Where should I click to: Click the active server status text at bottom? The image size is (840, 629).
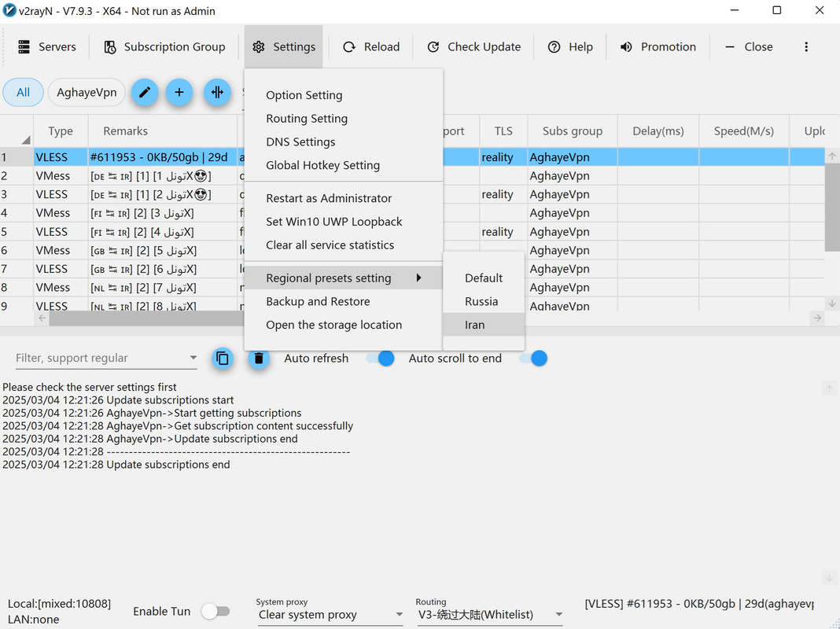[x=699, y=604]
